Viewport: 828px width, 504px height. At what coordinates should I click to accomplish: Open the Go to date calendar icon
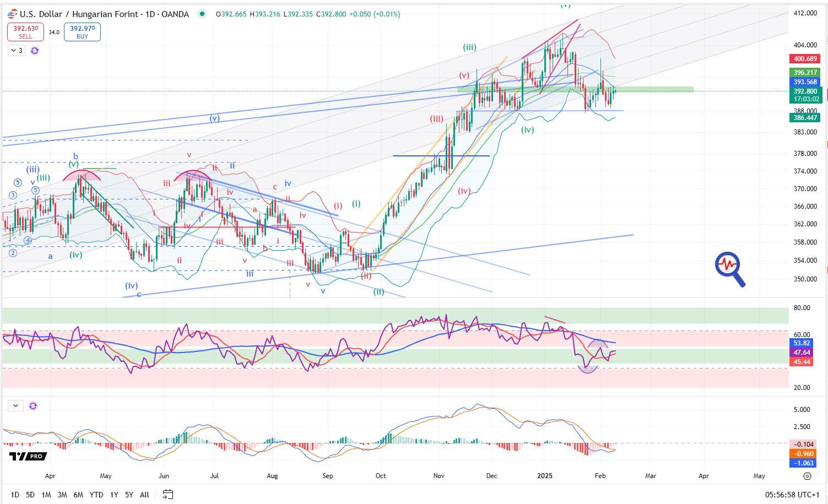168,495
